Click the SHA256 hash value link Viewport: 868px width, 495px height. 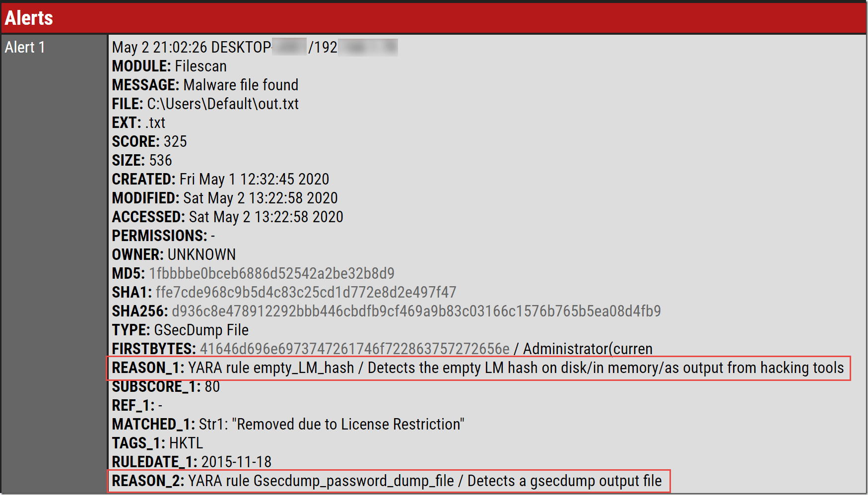416,311
